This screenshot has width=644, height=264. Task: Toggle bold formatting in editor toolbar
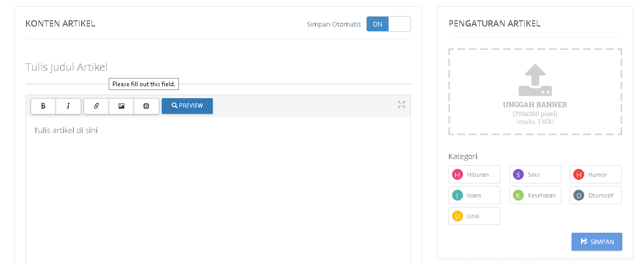[43, 106]
